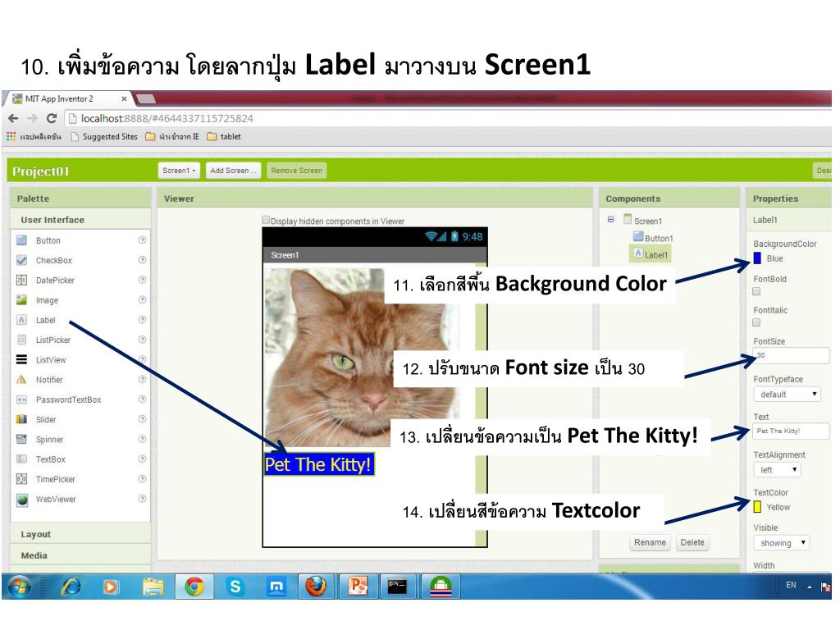Choose the Notifier warning icon
The height and width of the screenshot is (630, 840).
21,379
